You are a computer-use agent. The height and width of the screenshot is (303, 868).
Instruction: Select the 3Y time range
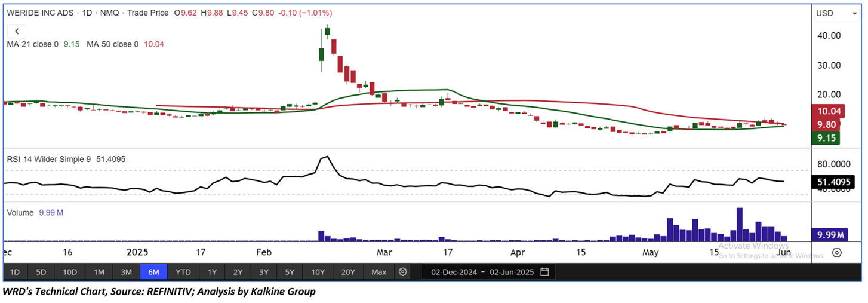point(264,272)
